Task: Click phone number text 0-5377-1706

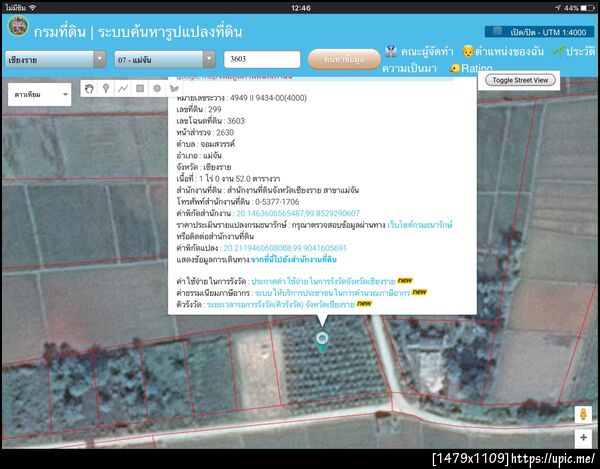Action: [x=277, y=202]
